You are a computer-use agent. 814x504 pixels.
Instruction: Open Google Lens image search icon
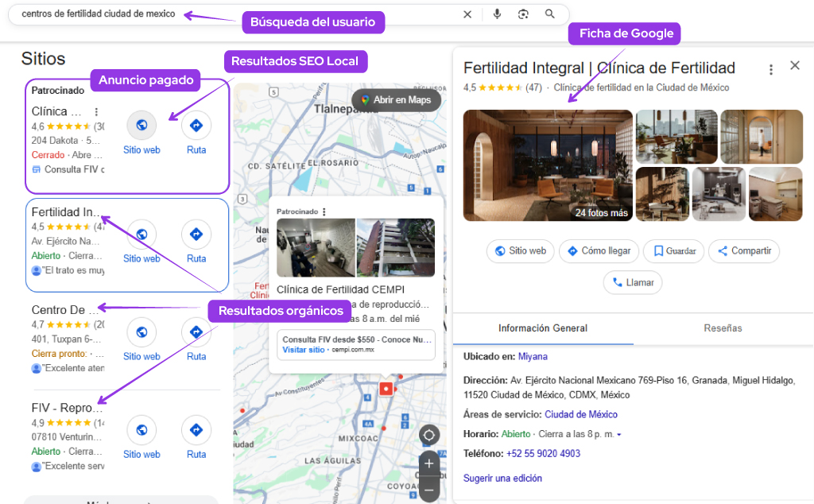[x=523, y=14]
